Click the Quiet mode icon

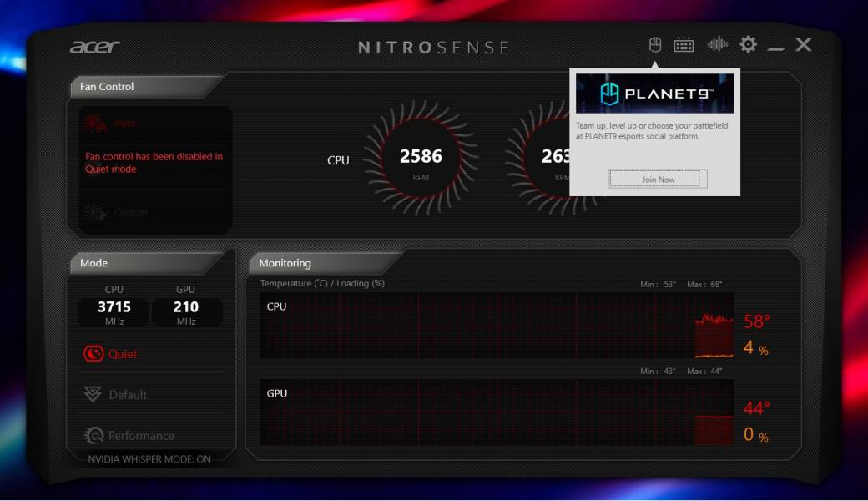point(93,354)
